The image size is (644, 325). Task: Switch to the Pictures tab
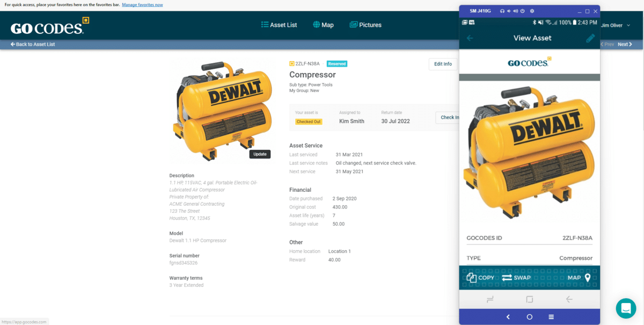[x=365, y=25]
